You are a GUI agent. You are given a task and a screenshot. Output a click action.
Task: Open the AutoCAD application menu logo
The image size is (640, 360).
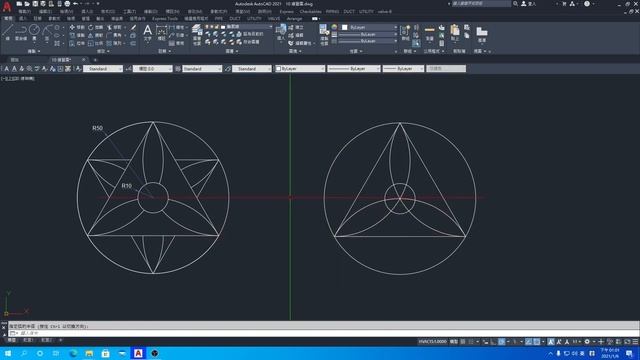click(7, 7)
